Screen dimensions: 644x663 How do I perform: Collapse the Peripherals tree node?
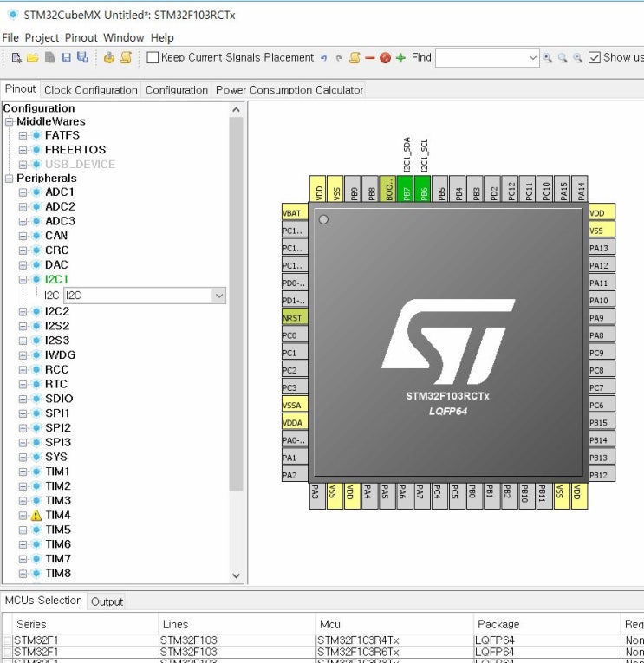(9, 179)
